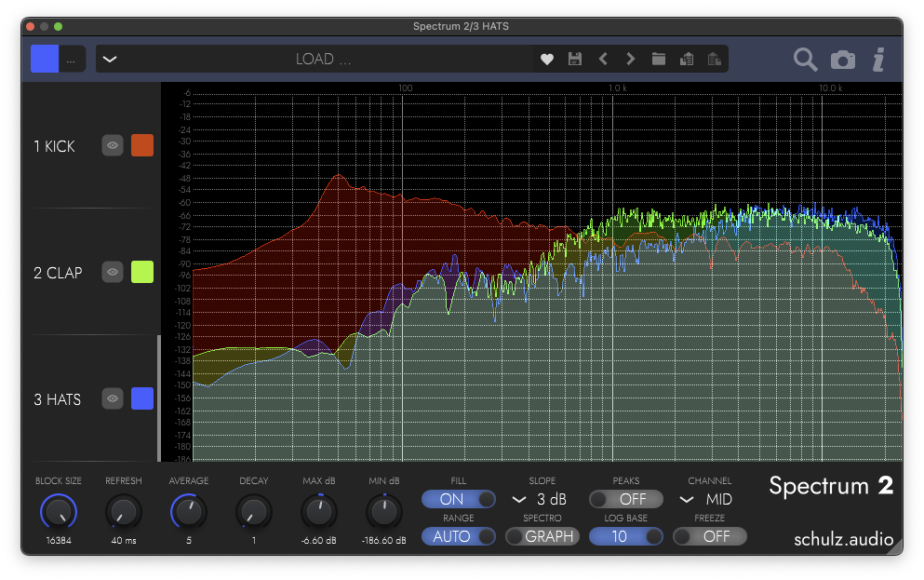The image size is (924, 580).
Task: Open the LOAD preset field
Action: point(324,59)
